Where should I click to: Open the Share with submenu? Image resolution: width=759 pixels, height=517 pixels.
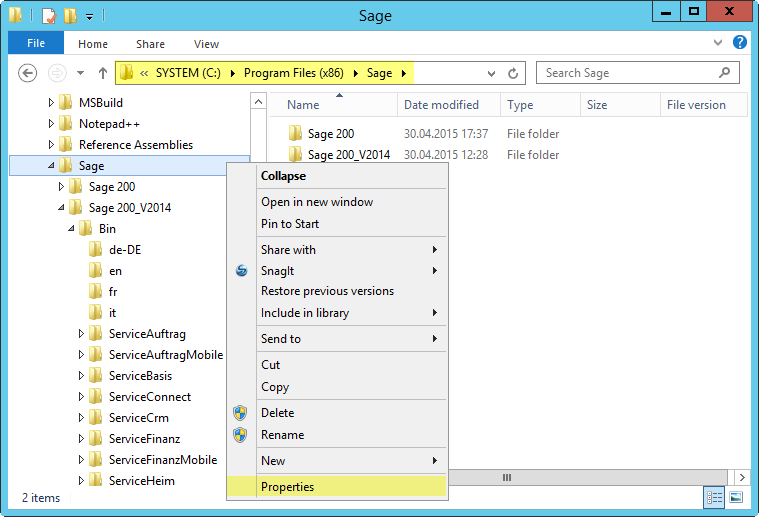[x=337, y=250]
